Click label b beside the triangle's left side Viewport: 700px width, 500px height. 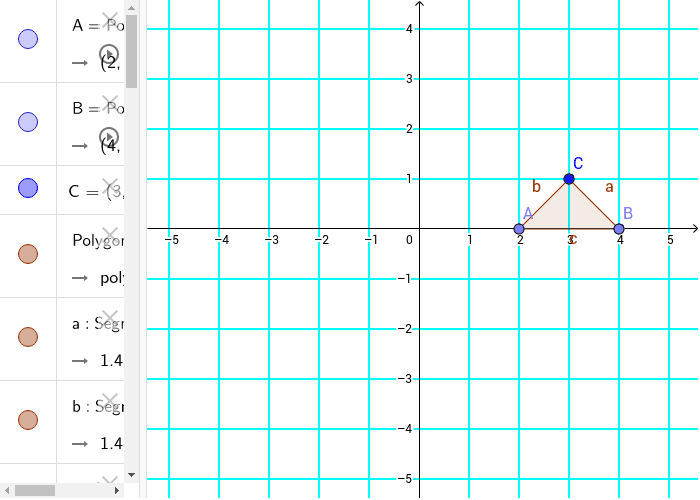point(536,186)
